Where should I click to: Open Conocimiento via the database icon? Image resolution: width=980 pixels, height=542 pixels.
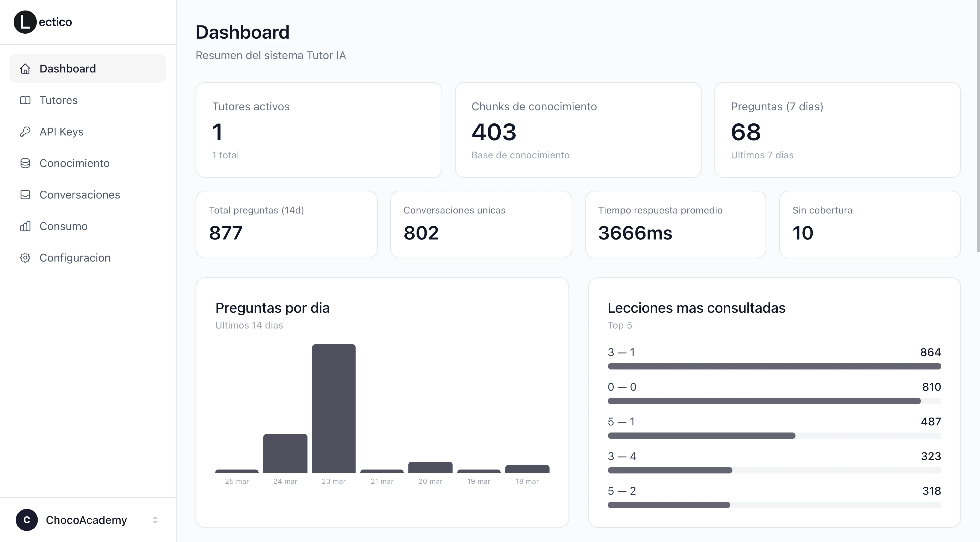(x=25, y=163)
